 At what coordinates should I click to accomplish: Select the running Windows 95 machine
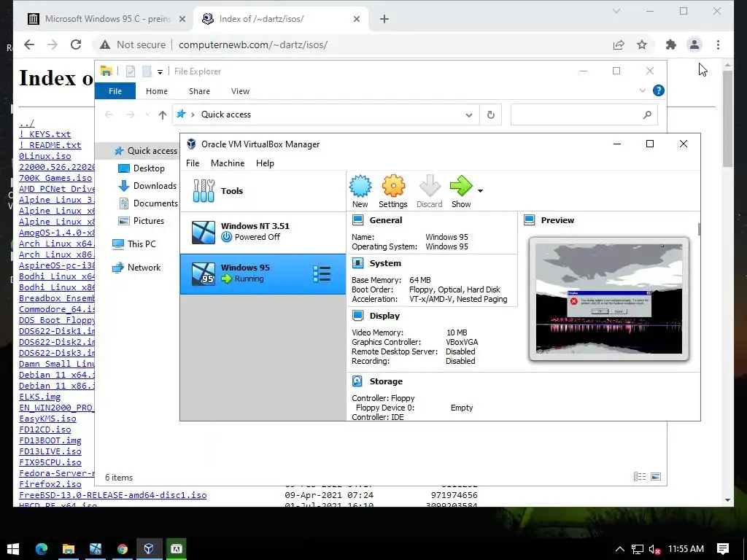(x=263, y=274)
